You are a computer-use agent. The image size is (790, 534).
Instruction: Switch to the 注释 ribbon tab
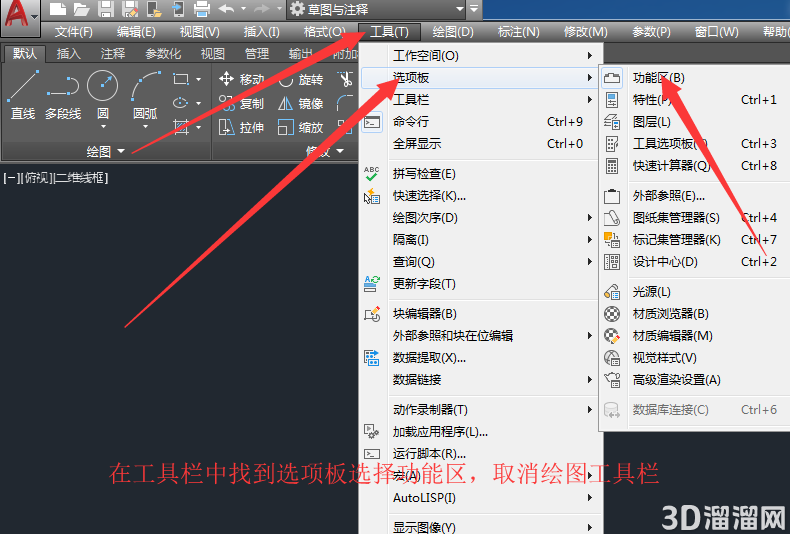(x=112, y=53)
